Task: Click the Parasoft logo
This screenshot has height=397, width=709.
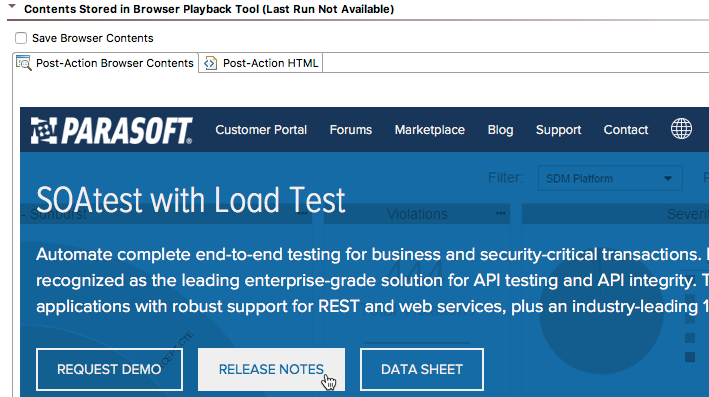Action: [x=111, y=131]
